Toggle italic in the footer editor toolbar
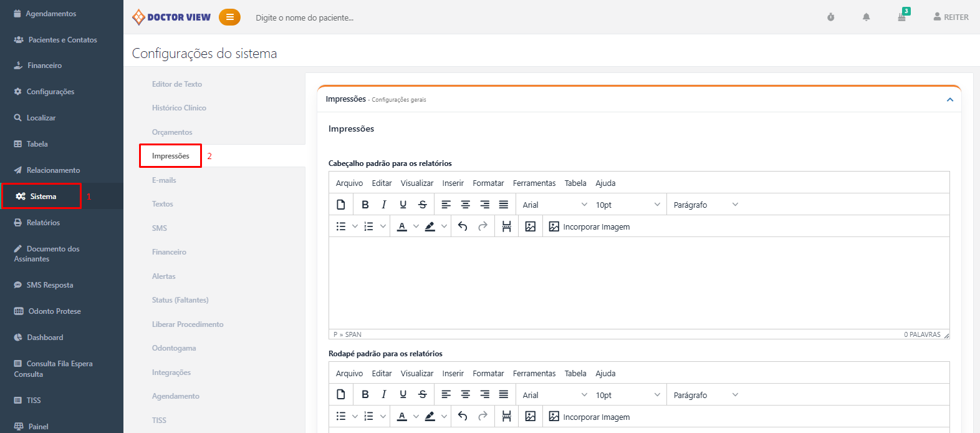The width and height of the screenshot is (980, 433). point(384,394)
